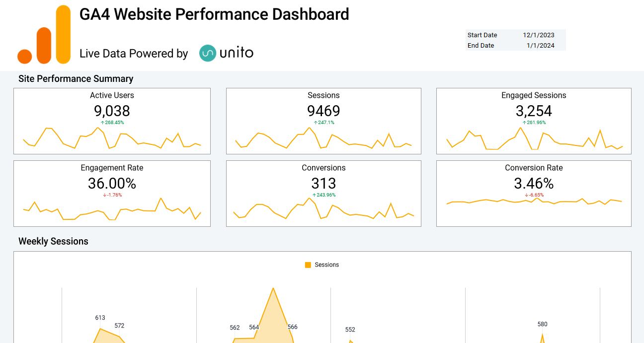Click the orange Google Analytics logo
This screenshot has width=644, height=343.
click(x=44, y=35)
